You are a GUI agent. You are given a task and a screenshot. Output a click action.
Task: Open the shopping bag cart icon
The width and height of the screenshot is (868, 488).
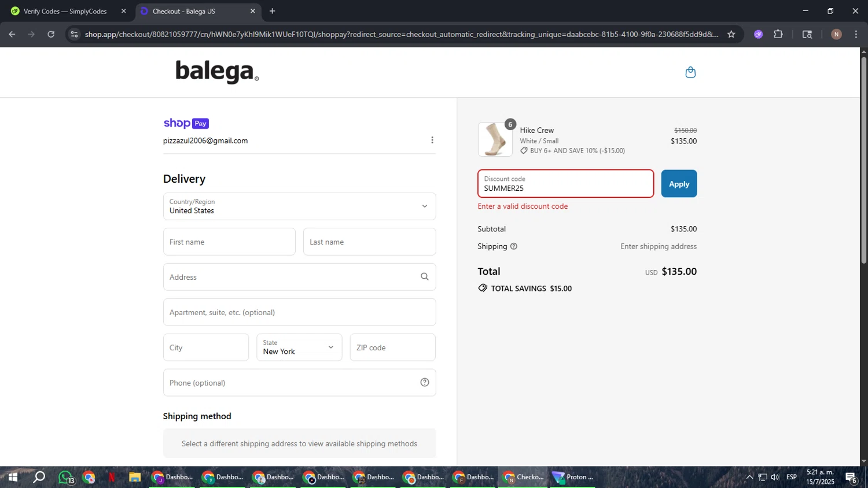[x=690, y=72]
